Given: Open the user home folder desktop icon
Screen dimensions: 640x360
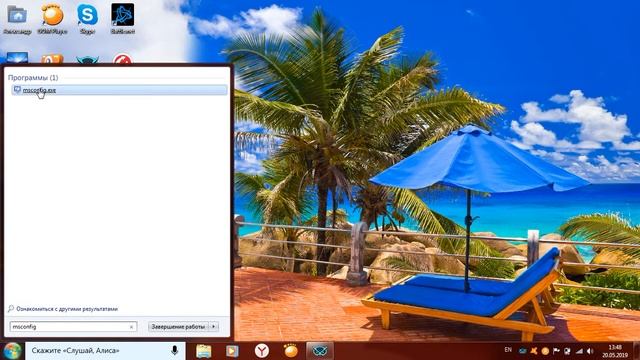Looking at the screenshot, I should [x=17, y=19].
